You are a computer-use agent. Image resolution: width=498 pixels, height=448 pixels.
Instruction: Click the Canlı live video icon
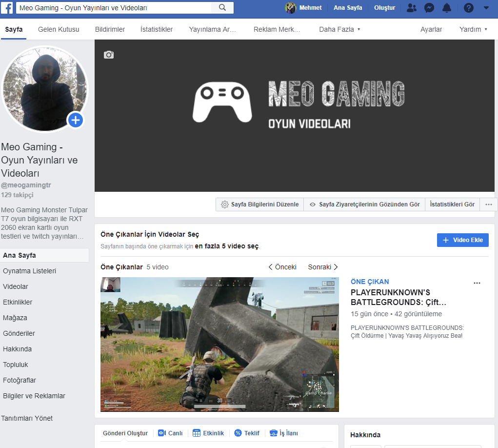[162, 433]
